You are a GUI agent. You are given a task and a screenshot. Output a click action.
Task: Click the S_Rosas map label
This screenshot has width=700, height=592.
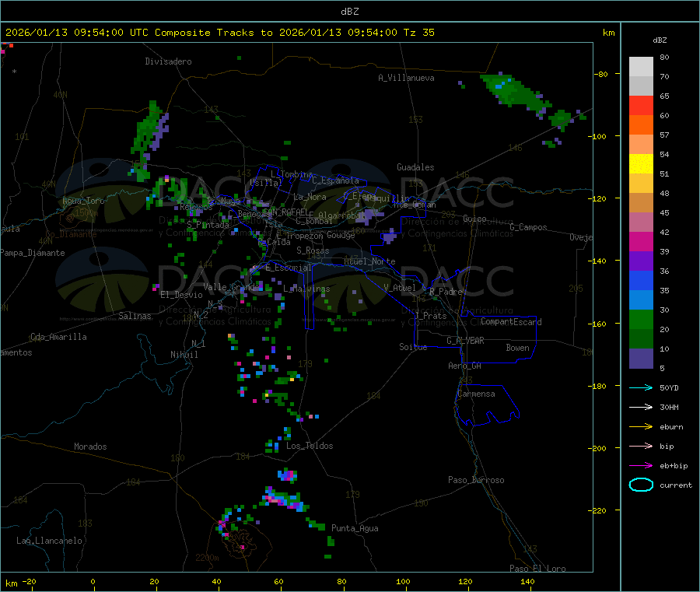[313, 251]
